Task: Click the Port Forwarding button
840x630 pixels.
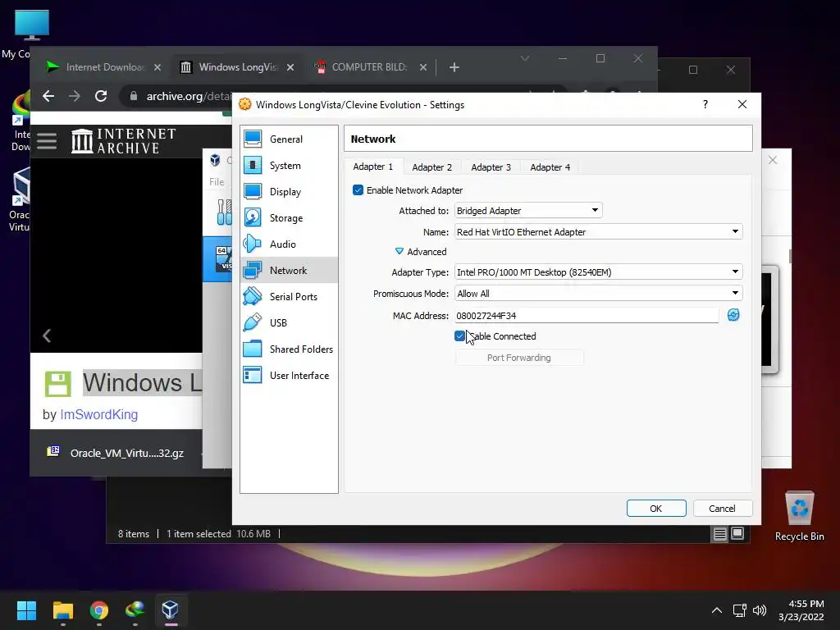Action: (x=519, y=358)
